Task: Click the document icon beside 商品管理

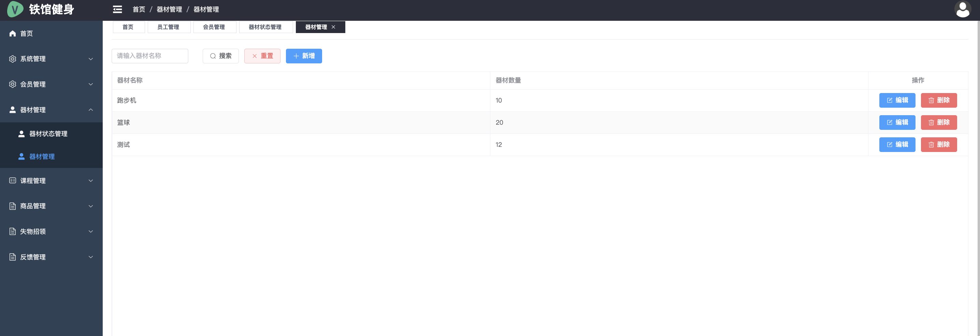Action: (13, 206)
